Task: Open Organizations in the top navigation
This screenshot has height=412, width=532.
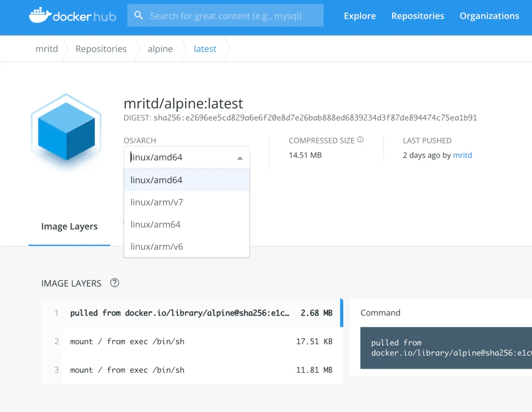Action: click(x=489, y=16)
